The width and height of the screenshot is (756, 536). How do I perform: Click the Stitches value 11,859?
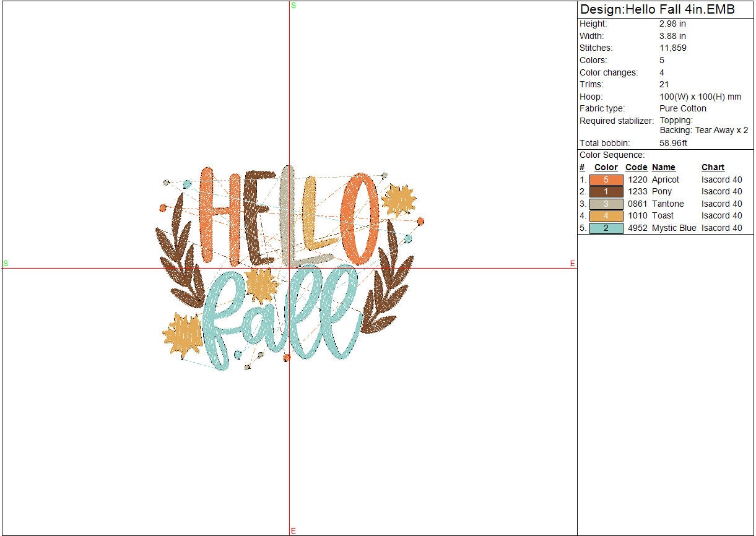tap(672, 48)
